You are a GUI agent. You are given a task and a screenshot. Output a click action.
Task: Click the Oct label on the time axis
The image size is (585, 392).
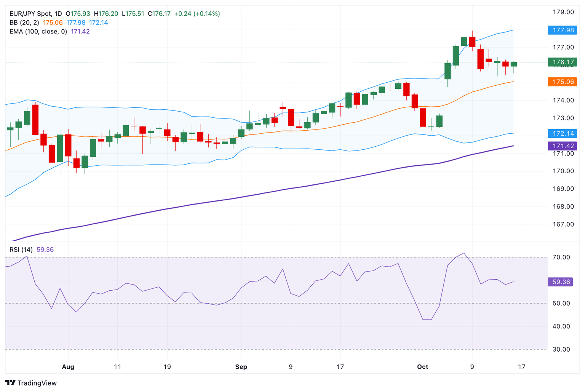click(x=422, y=367)
